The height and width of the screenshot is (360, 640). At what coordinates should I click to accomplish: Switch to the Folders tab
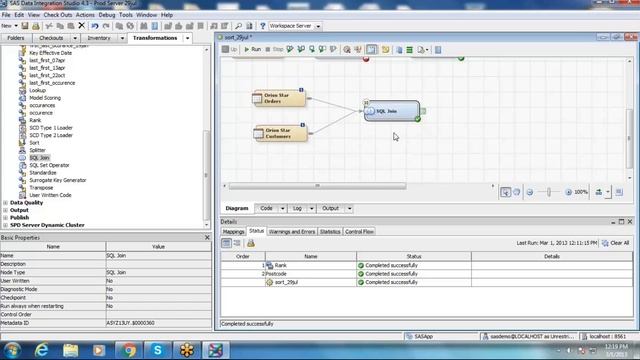coord(16,38)
